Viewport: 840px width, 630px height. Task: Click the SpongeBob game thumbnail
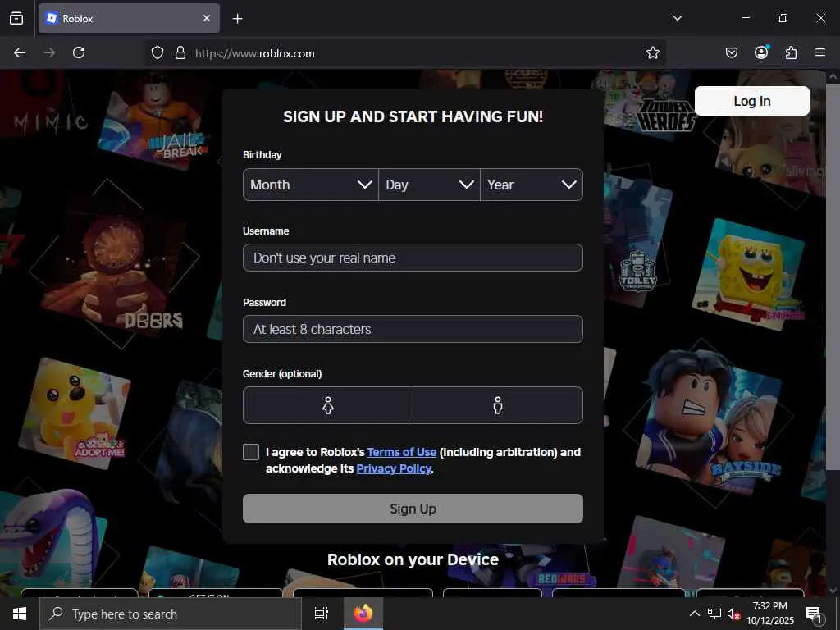pos(749,273)
